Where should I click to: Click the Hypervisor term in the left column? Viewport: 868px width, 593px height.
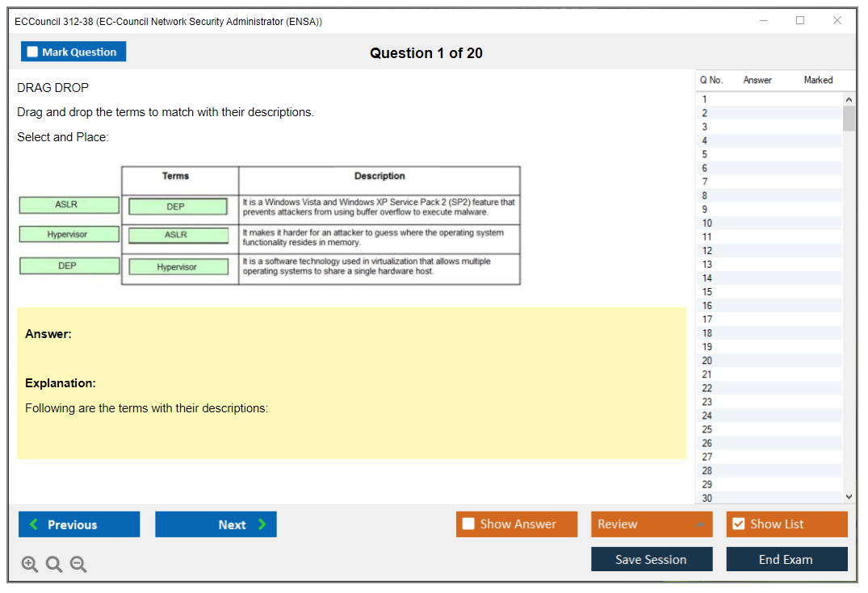pyautogui.click(x=69, y=235)
